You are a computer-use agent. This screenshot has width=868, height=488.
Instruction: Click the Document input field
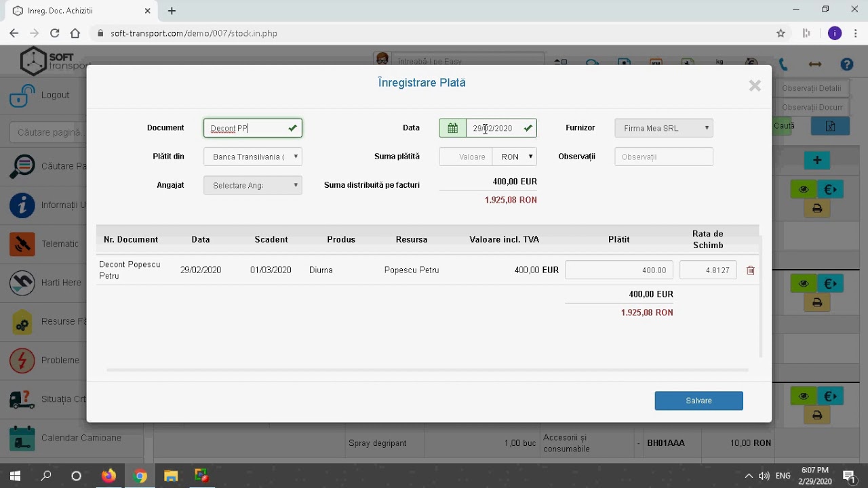[253, 128]
